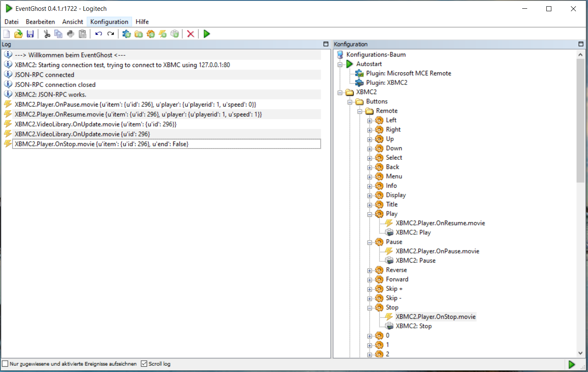Viewport: 588px width, 372px height.
Task: Expand the Select macro
Action: [x=369, y=158]
